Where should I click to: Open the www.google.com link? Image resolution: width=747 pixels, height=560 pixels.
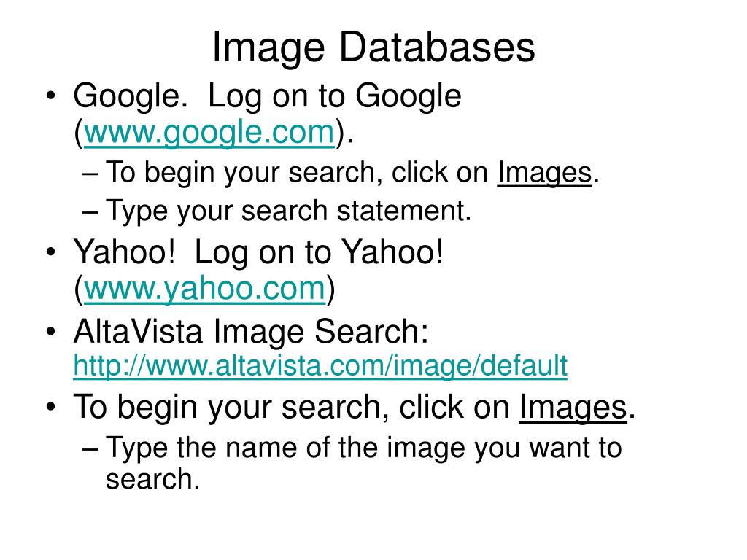(209, 133)
